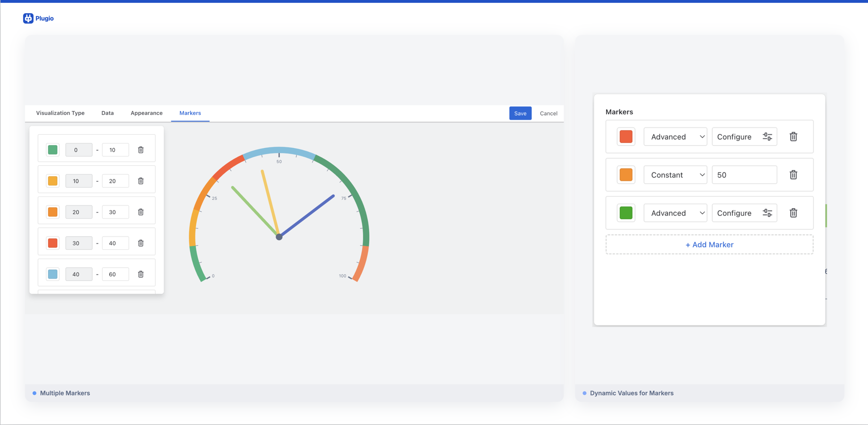The height and width of the screenshot is (425, 868).
Task: Open the Data tab
Action: 107,113
